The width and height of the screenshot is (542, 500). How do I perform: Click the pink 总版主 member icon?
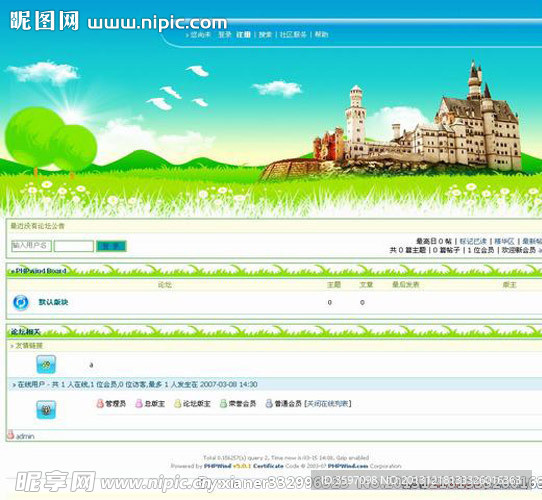tap(139, 403)
